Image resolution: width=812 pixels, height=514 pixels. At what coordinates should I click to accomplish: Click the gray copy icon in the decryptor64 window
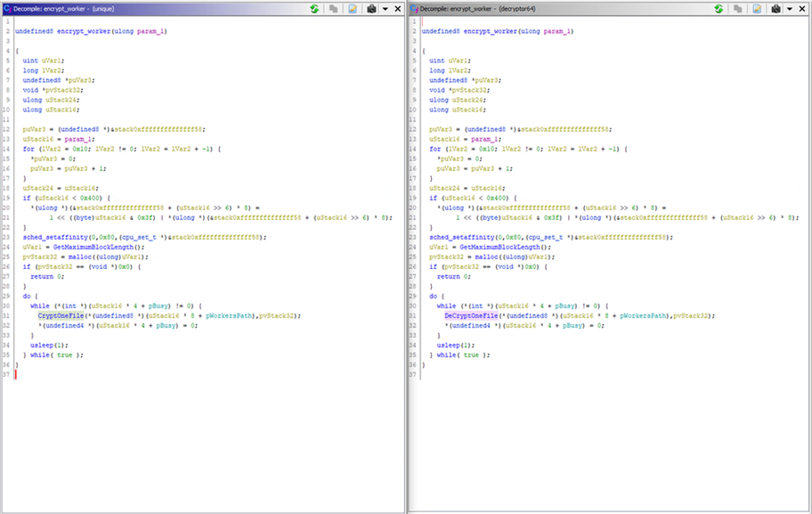[x=738, y=9]
